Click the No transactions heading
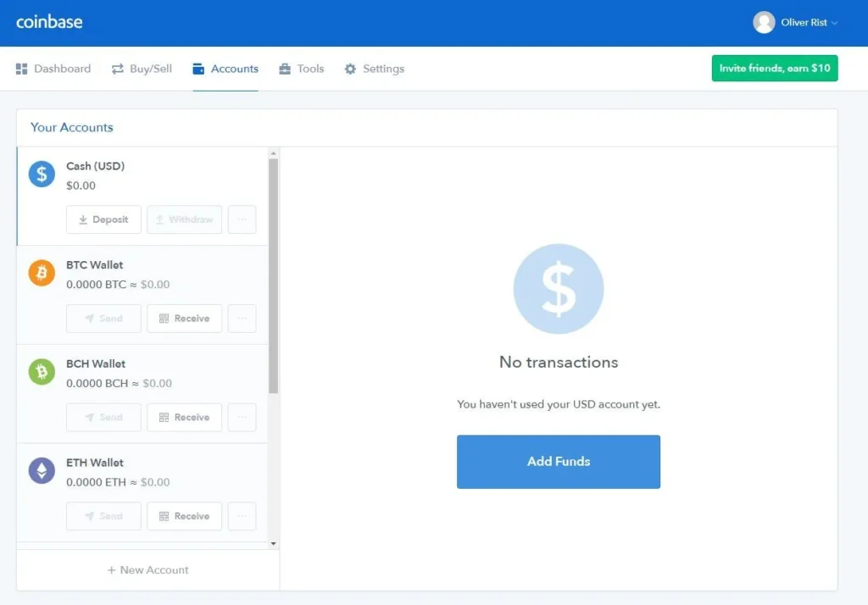Screen dimensions: 868x605 click(558, 362)
